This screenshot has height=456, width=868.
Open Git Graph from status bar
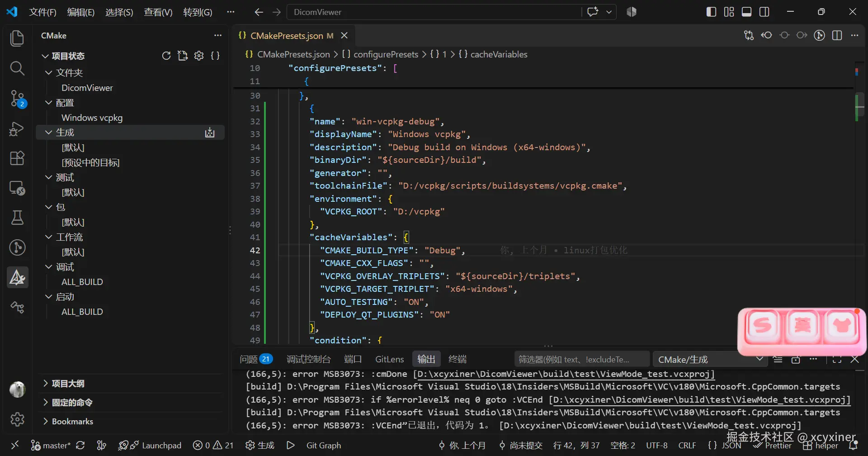click(324, 445)
